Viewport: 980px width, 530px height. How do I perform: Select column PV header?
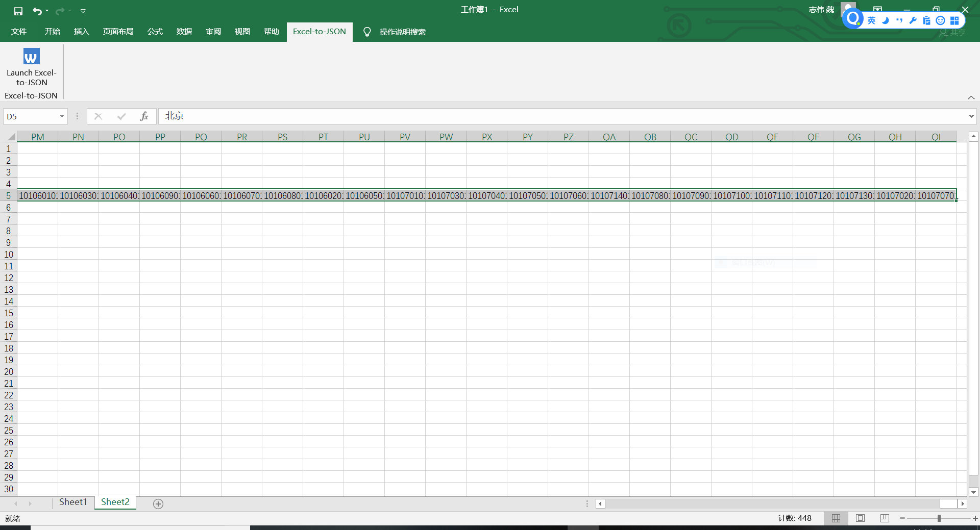click(405, 137)
